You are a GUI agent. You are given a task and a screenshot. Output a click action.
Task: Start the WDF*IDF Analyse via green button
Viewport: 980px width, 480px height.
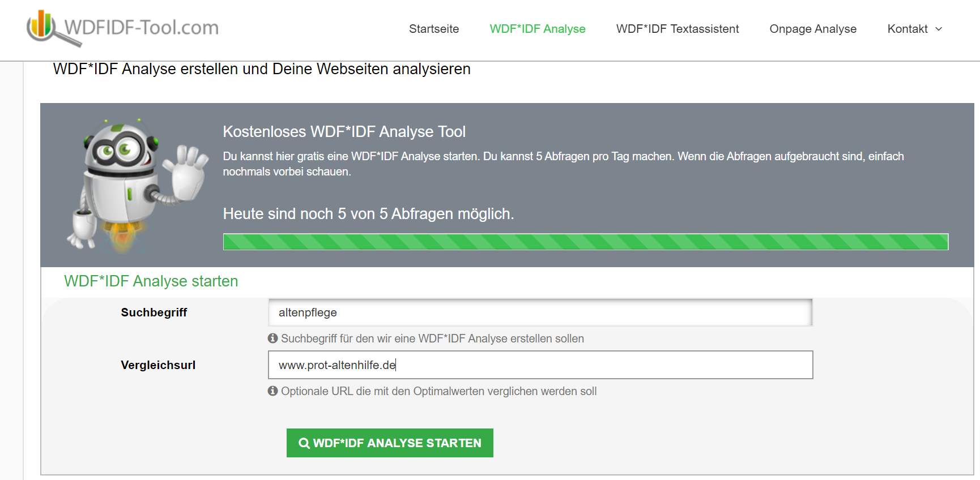tap(390, 443)
